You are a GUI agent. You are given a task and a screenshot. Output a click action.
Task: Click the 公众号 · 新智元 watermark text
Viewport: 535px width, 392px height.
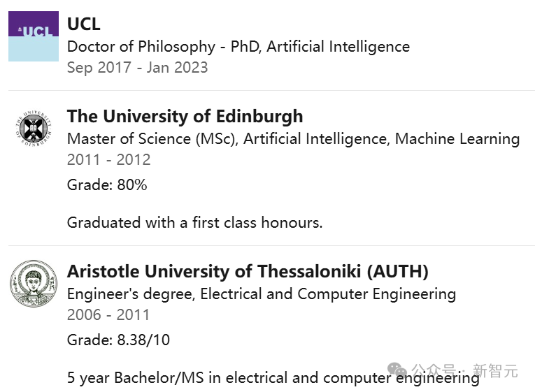click(464, 370)
